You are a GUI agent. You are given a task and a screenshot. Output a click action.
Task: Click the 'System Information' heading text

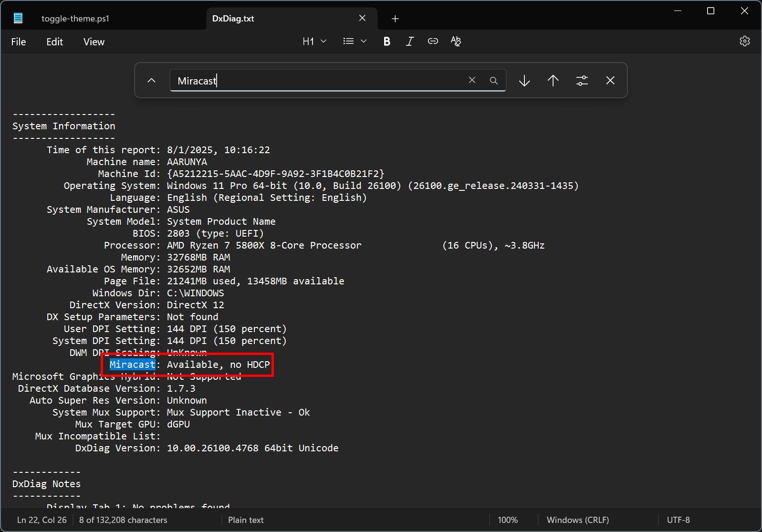coord(64,126)
